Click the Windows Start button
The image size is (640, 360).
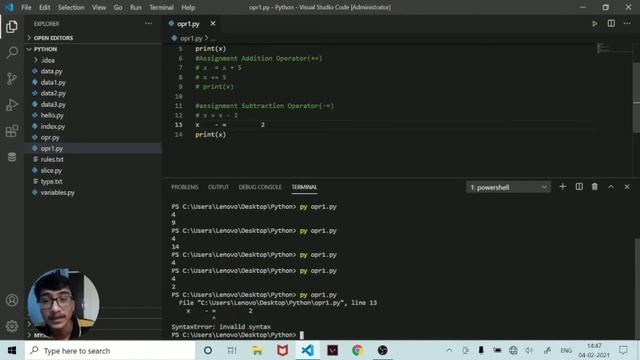[x=12, y=350]
